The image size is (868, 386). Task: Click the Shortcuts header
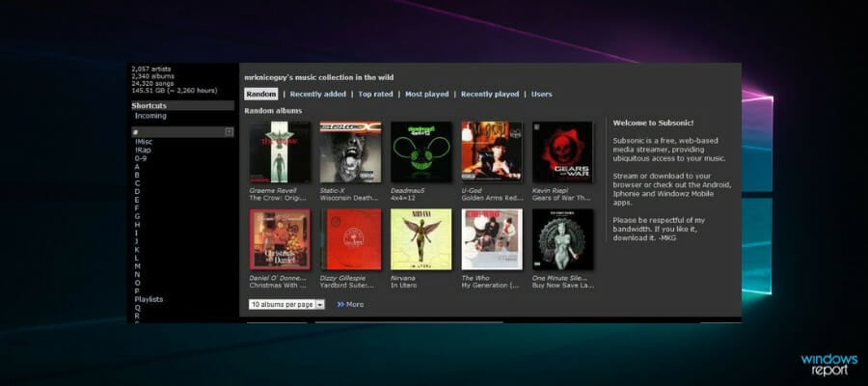click(x=182, y=105)
